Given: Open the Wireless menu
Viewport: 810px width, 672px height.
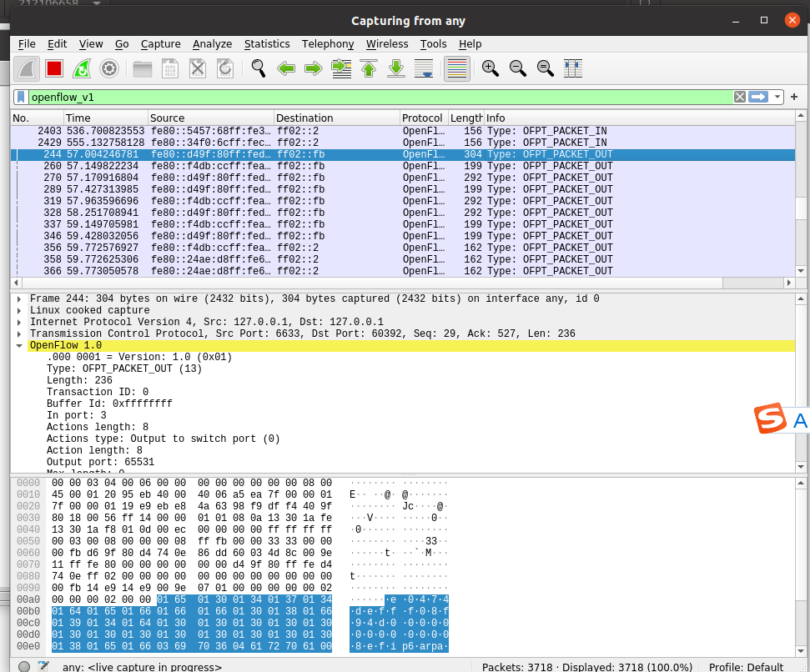Looking at the screenshot, I should tap(387, 44).
